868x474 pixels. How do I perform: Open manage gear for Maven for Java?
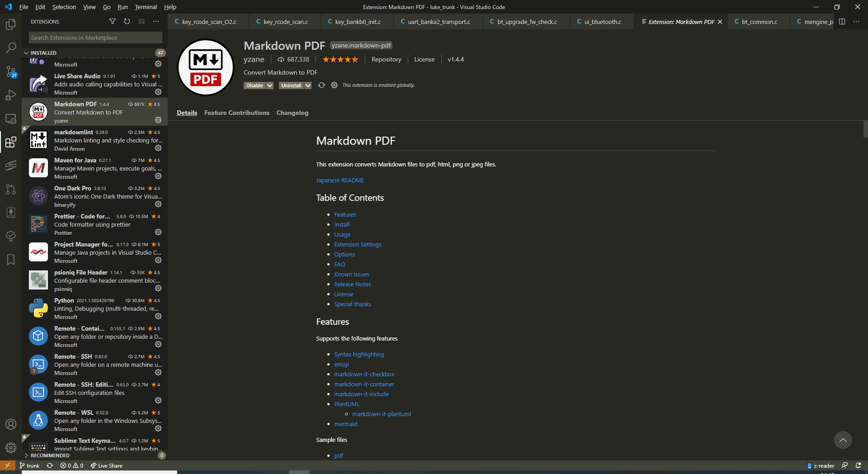click(158, 176)
